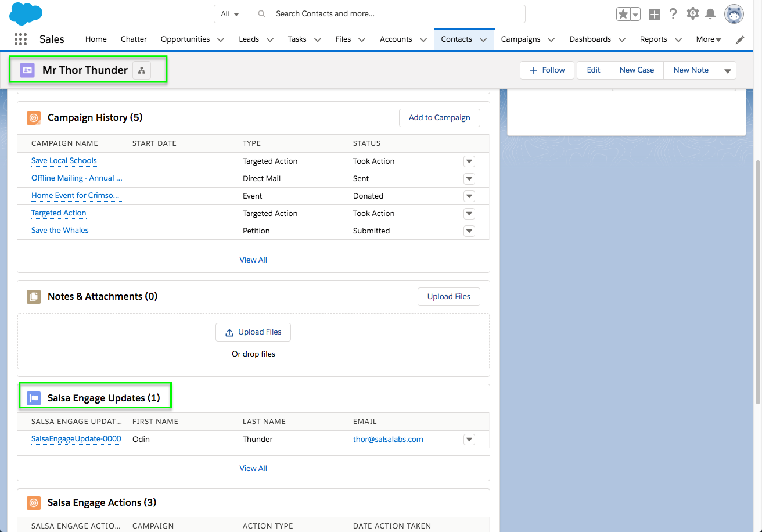This screenshot has height=532, width=762.
Task: Open the Reports tab
Action: tap(653, 39)
